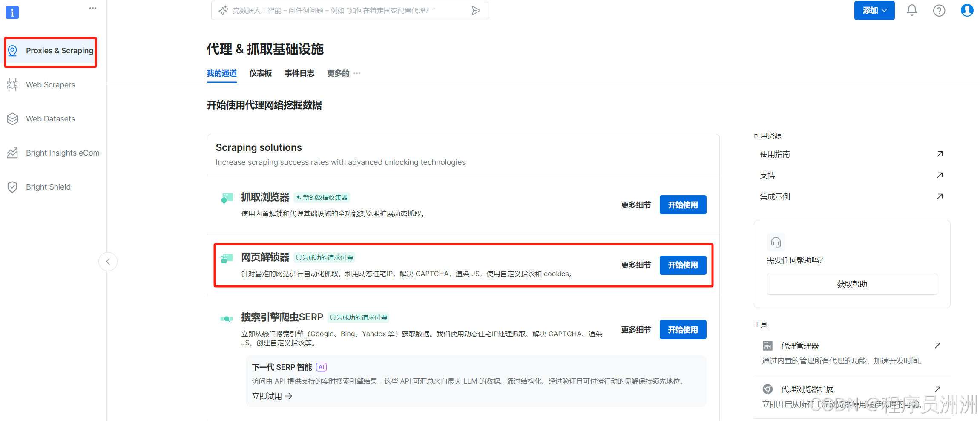980x421 pixels.
Task: Select Web Scrapers in sidebar
Action: coord(51,85)
